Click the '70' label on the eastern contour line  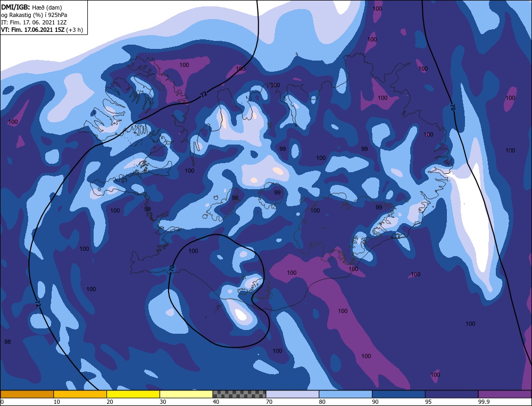pos(452,108)
